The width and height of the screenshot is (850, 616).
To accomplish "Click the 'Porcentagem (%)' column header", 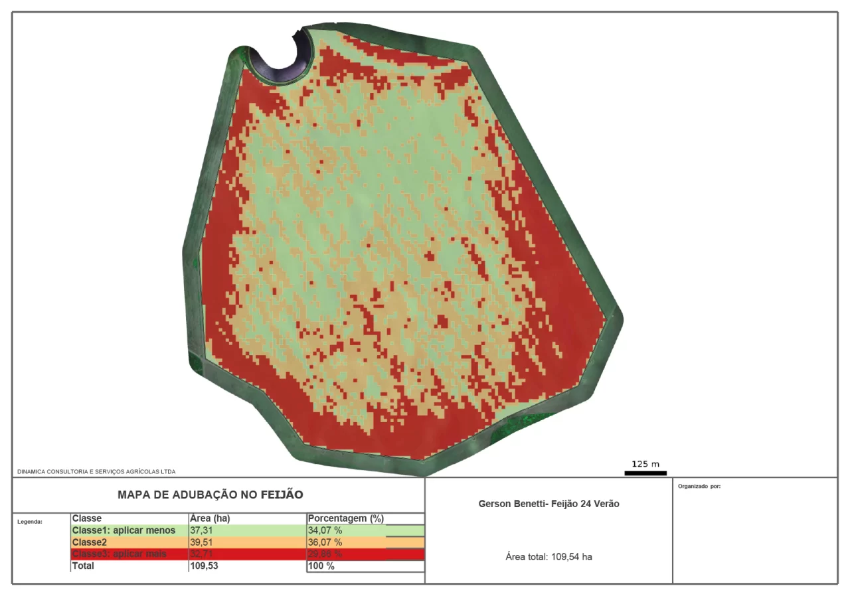I will [346, 518].
